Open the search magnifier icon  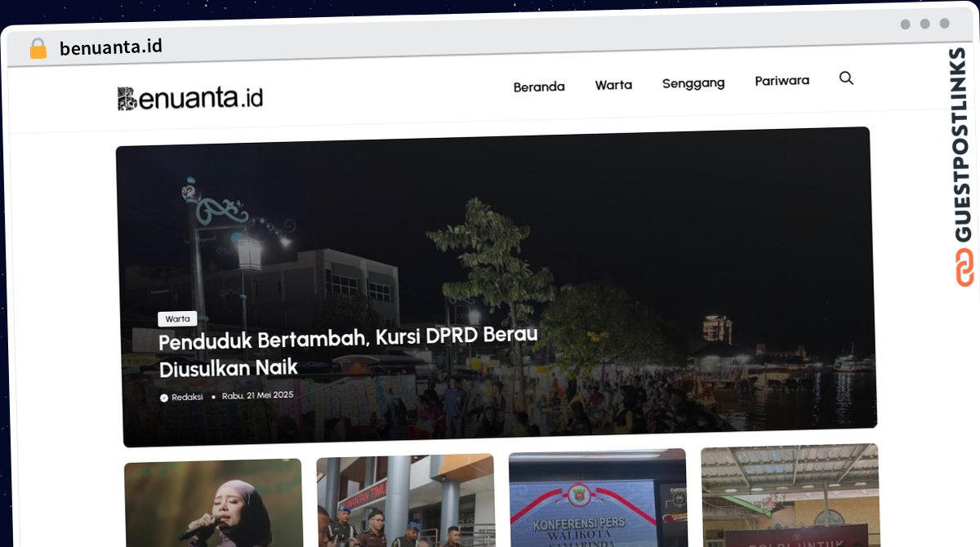846,78
